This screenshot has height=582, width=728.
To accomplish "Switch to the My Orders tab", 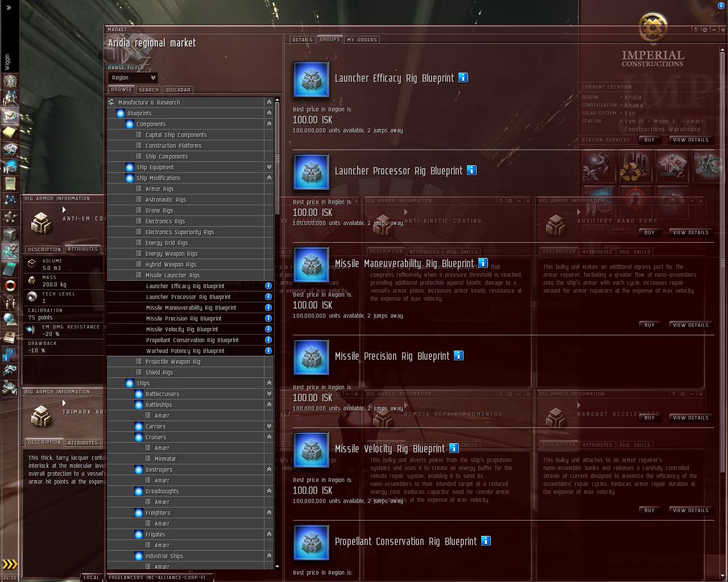I will (x=362, y=40).
